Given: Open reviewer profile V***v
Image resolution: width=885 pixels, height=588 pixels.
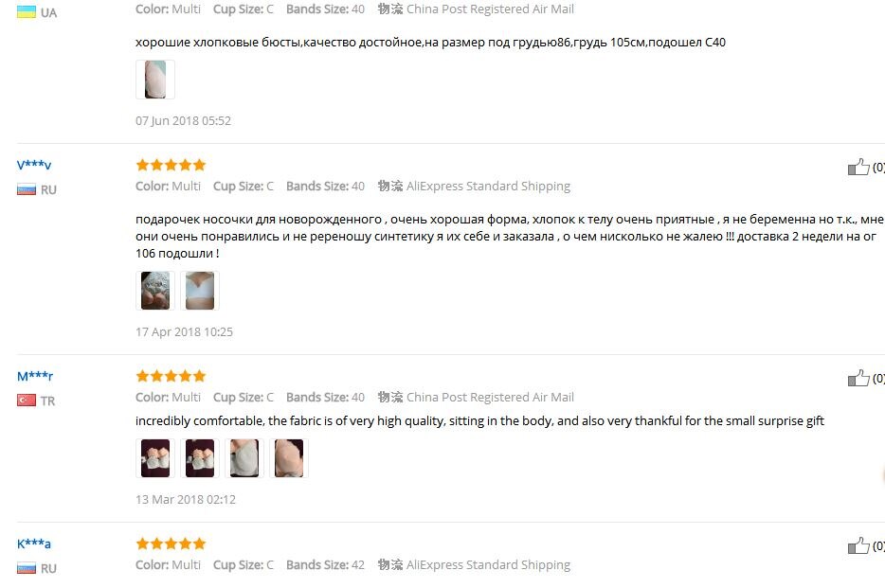Looking at the screenshot, I should [x=34, y=165].
